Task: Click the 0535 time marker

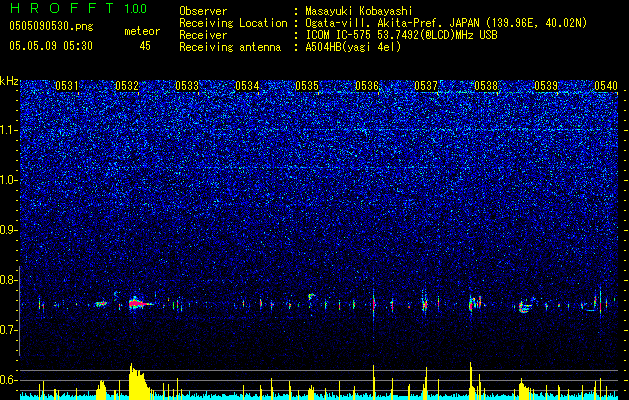Action: pyautogui.click(x=307, y=86)
